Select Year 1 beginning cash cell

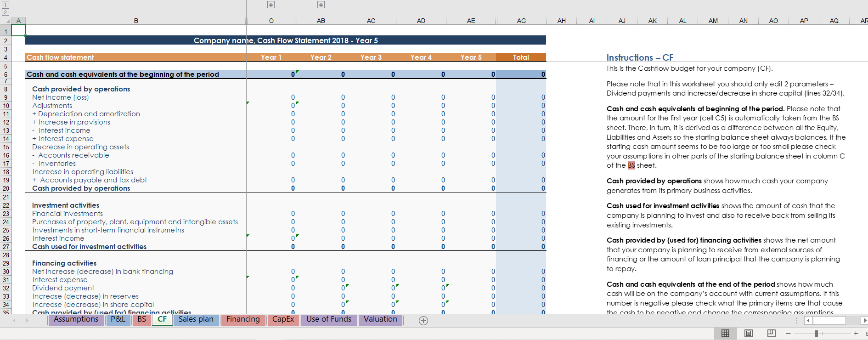pos(271,74)
